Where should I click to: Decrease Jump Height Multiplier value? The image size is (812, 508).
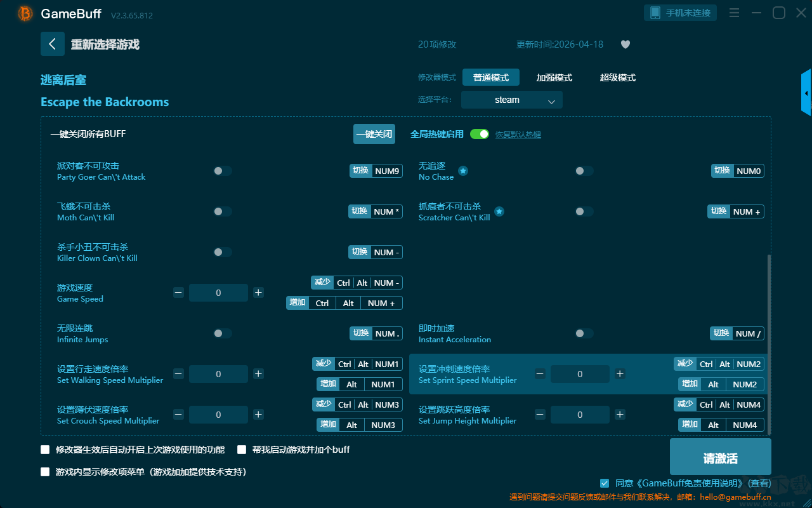tap(540, 415)
